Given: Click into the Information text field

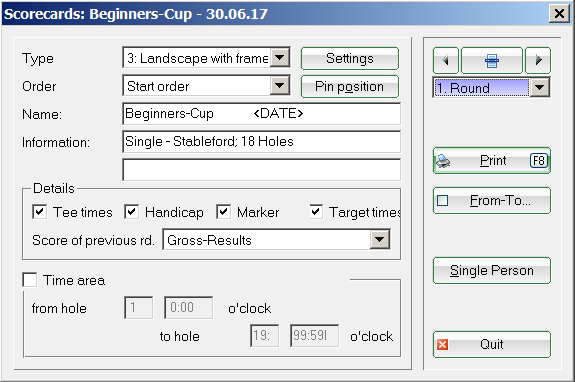Looking at the screenshot, I should (x=261, y=142).
